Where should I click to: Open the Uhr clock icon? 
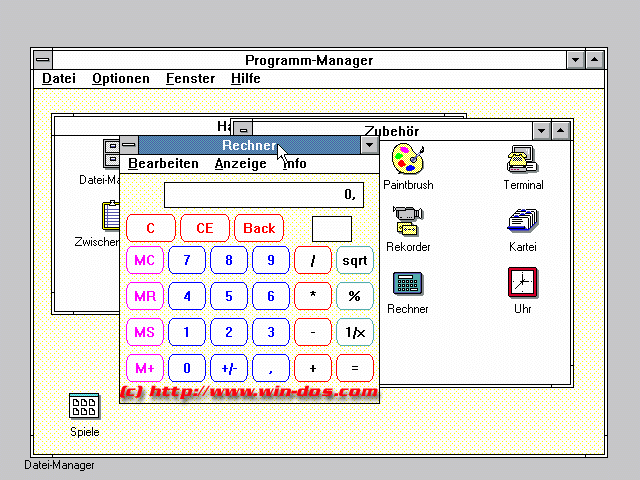522,284
